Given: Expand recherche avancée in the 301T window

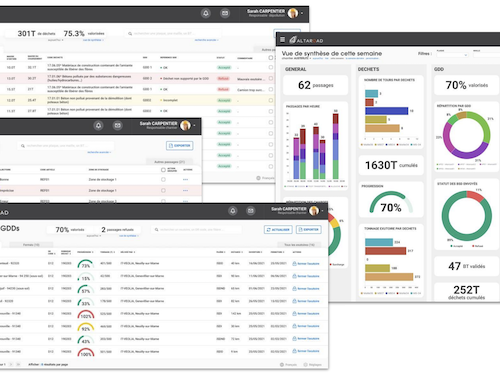Looking at the screenshot, I should pyautogui.click(x=206, y=40).
